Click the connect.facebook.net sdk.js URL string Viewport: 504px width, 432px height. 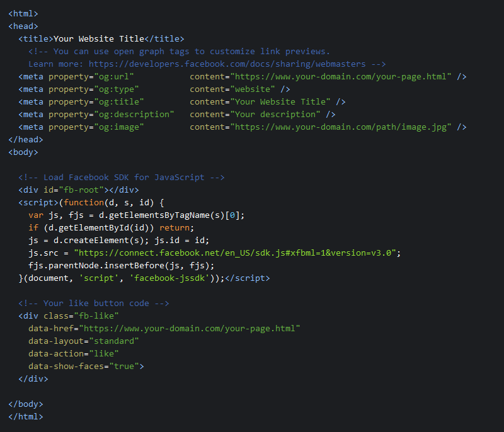234,253
